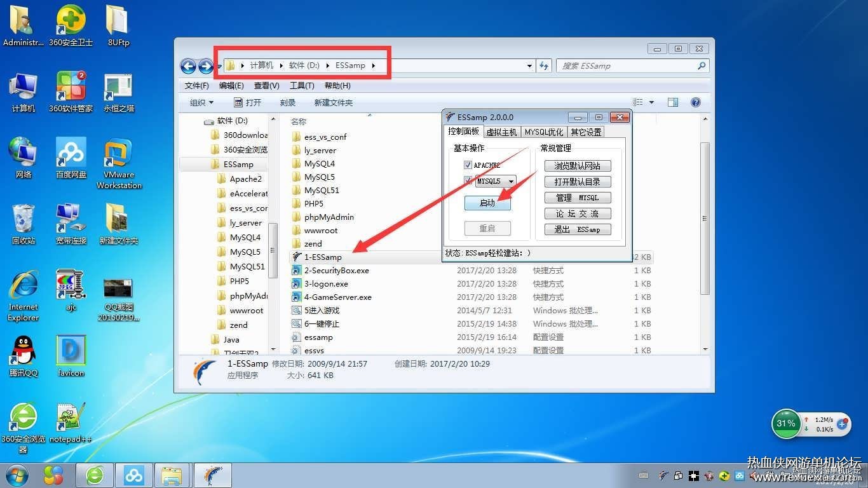Expand the breadcrumb arrow after 计算机
The height and width of the screenshot is (488, 868).
click(280, 65)
